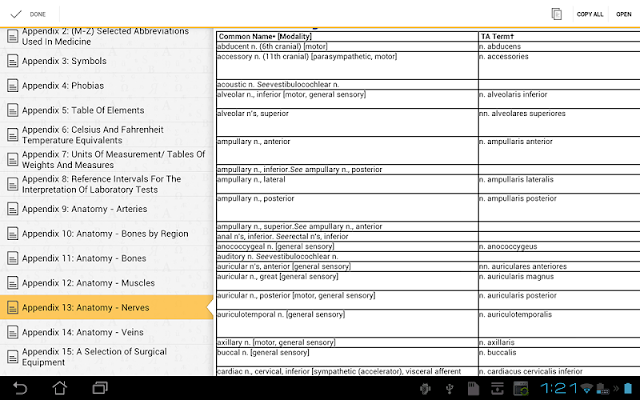The width and height of the screenshot is (640, 400).
Task: Tap the Wi-Fi signal status icon
Action: coord(587,388)
